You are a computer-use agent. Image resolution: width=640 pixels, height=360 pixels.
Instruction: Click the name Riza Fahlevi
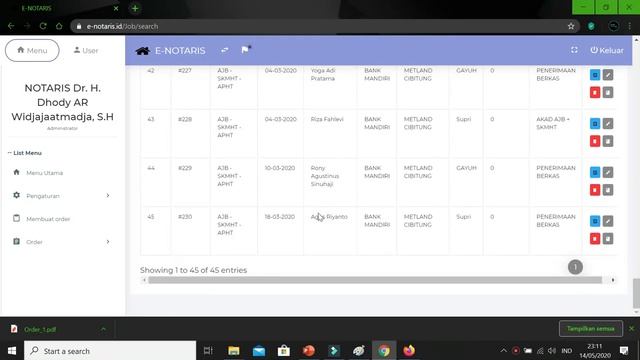[x=327, y=119]
